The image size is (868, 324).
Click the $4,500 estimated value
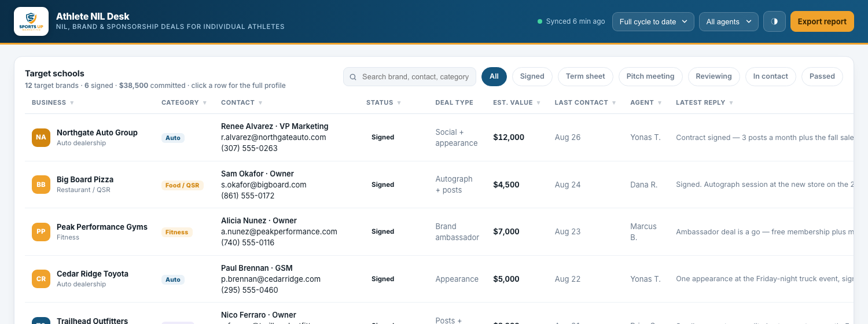506,185
